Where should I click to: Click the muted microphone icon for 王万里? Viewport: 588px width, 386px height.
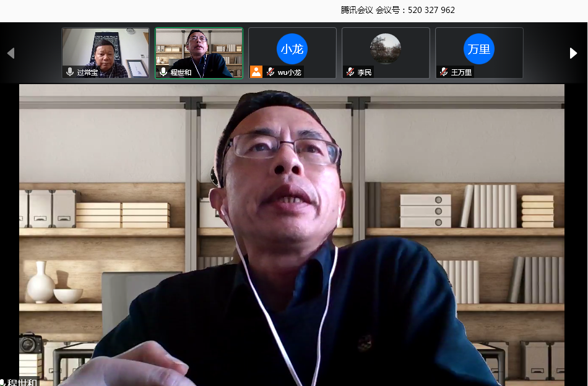click(x=444, y=72)
